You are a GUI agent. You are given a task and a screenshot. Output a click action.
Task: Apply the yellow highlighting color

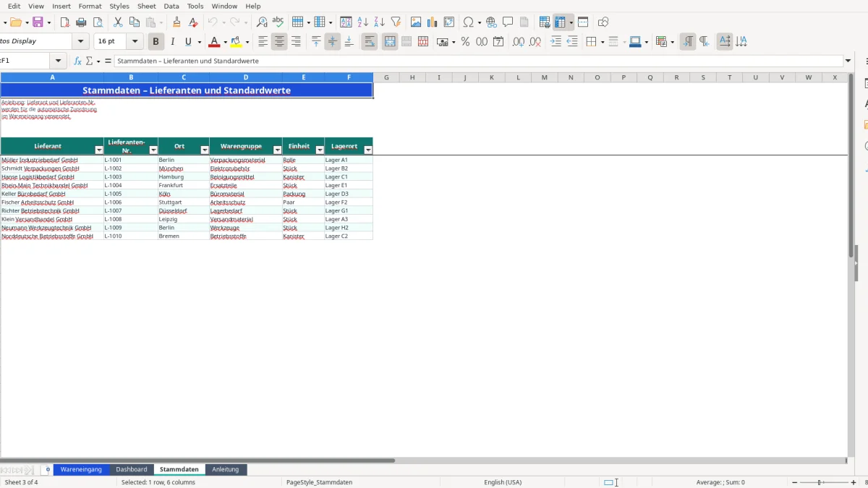[236, 42]
